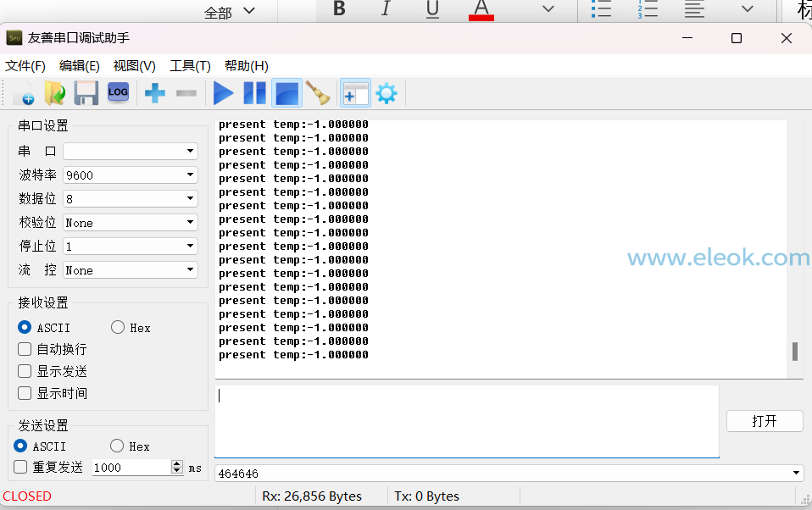Click the 打开 button
Viewport: 812px width, 510px height.
click(x=765, y=421)
